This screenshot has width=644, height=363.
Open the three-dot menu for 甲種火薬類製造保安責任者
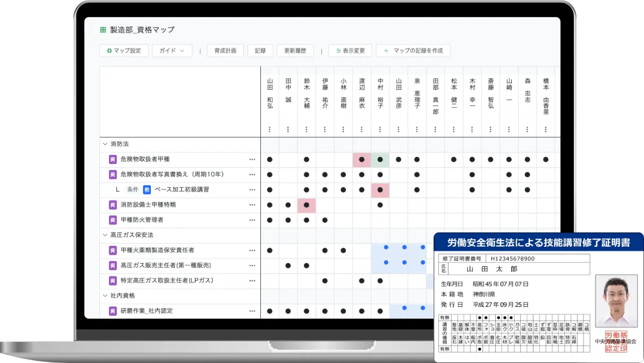(252, 250)
